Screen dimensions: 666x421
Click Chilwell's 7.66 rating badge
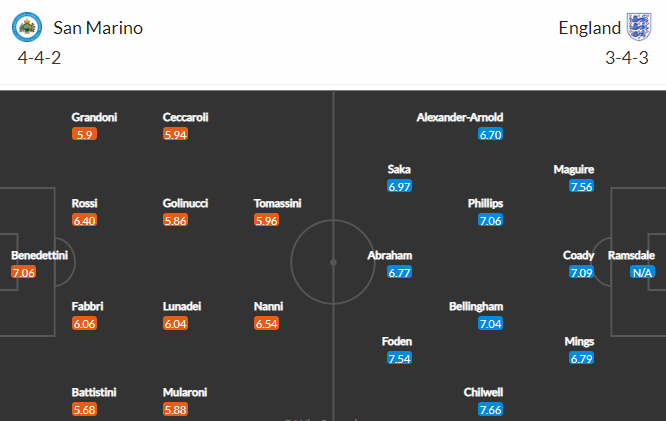point(490,410)
